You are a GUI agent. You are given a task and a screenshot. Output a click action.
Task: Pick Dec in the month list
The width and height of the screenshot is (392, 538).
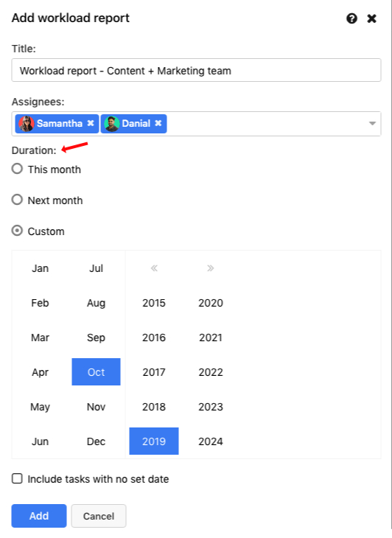[96, 441]
